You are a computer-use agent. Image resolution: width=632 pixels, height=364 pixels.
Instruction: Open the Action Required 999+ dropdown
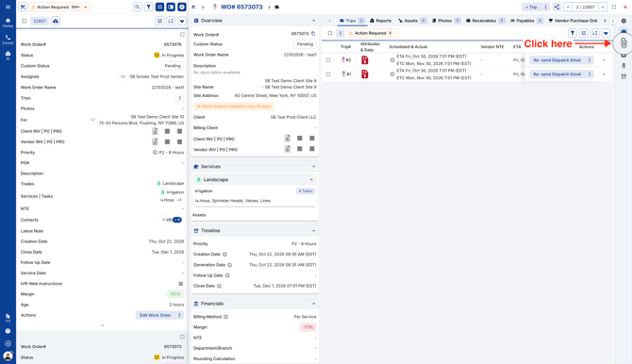pyautogui.click(x=60, y=7)
